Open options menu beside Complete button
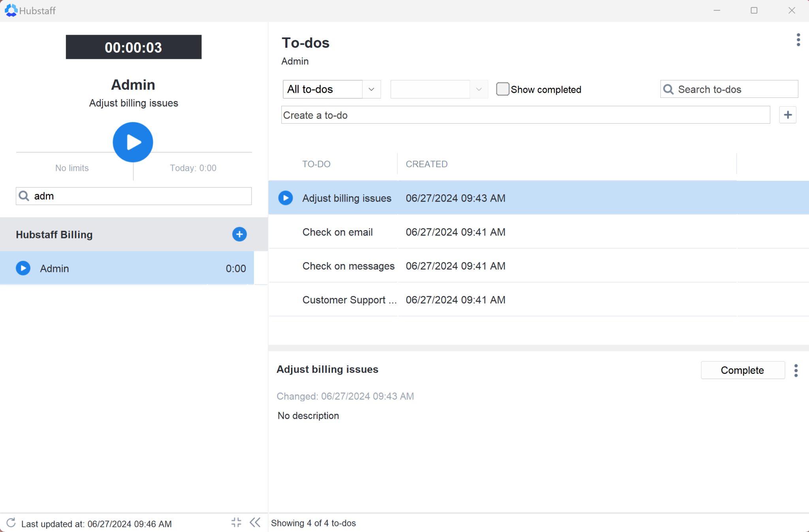 pos(796,370)
